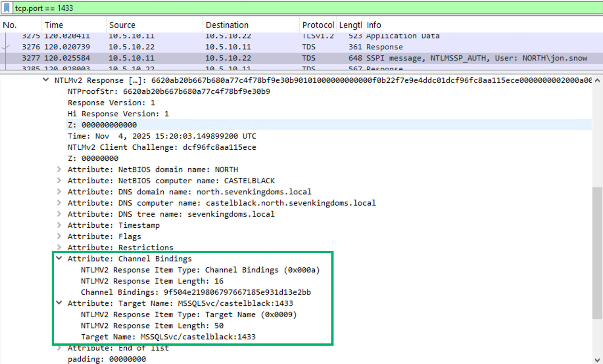Viewport: 603px width, 364px height.
Task: Collapse the NTLMv2 Response tree
Action: [x=45, y=80]
